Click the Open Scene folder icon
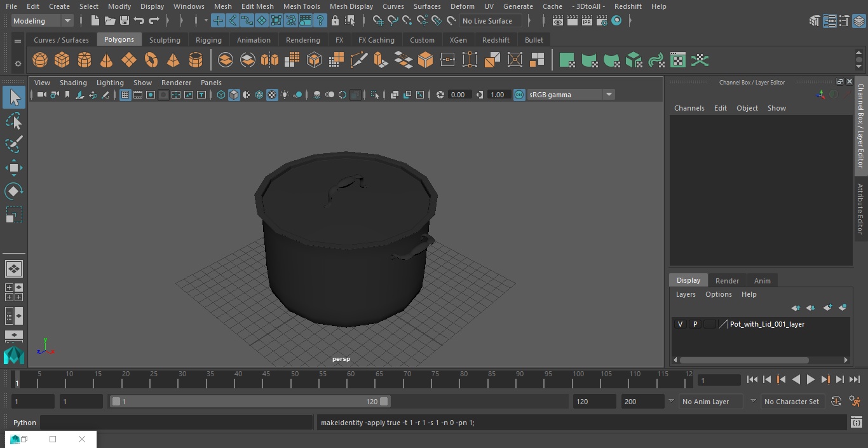 (110, 21)
